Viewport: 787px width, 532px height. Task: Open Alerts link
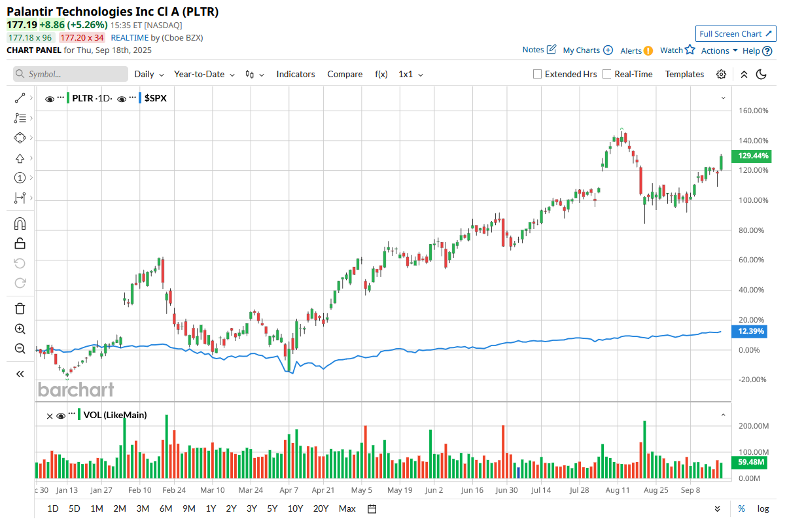coord(636,50)
